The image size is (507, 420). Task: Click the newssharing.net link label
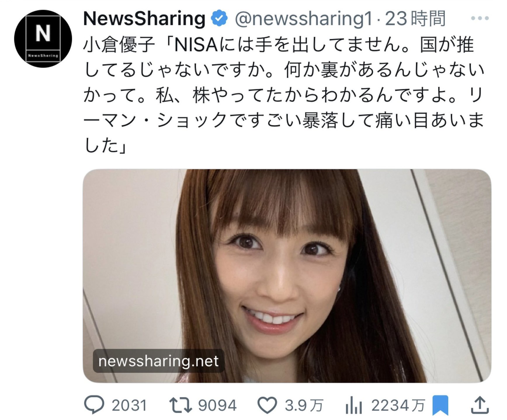pos(159,361)
